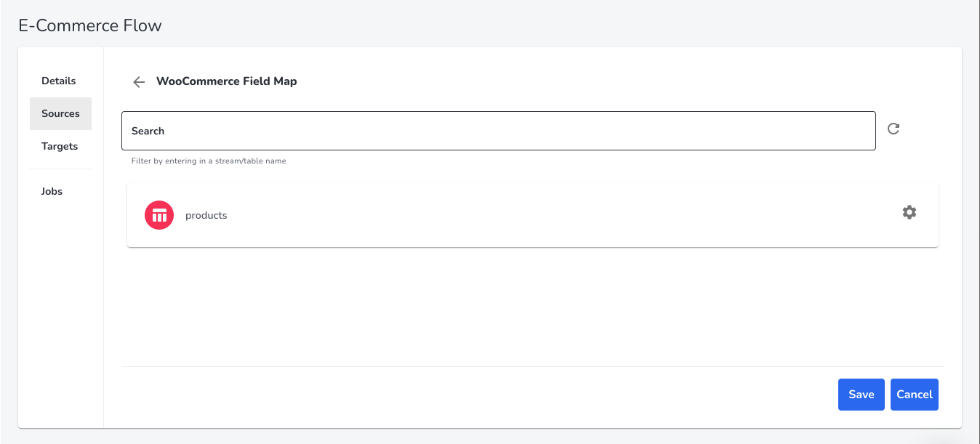
Task: Save the field map
Action: click(x=861, y=395)
